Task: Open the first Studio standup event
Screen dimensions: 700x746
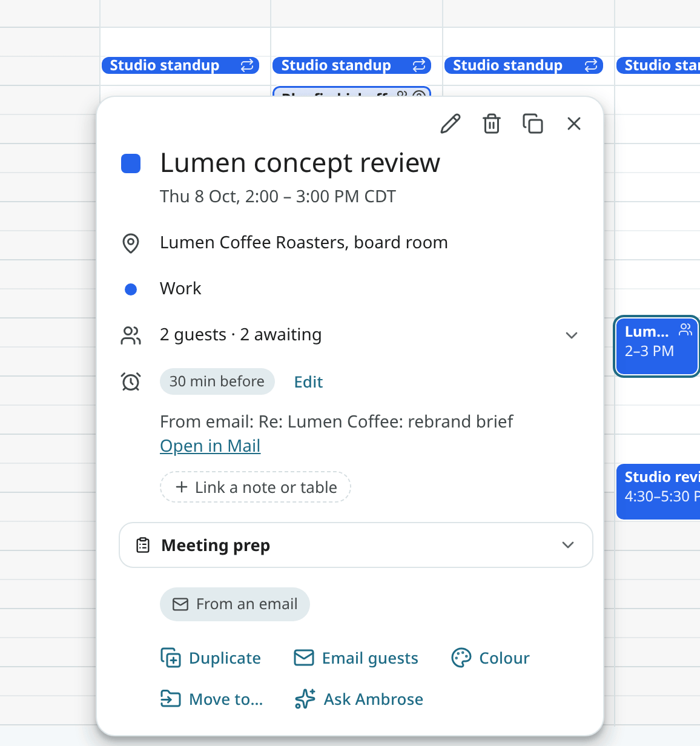Action: [x=180, y=65]
